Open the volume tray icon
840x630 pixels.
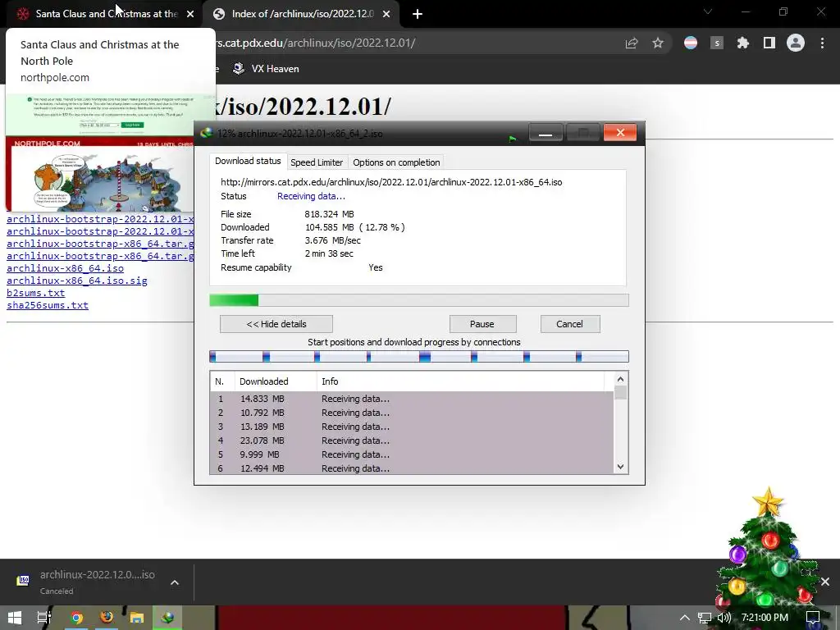724,618
